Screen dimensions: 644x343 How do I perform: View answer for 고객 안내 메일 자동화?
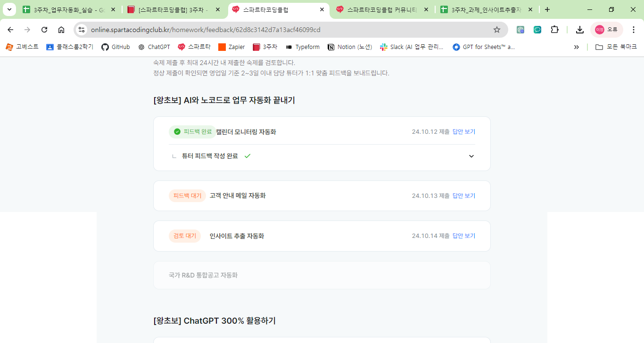[464, 196]
